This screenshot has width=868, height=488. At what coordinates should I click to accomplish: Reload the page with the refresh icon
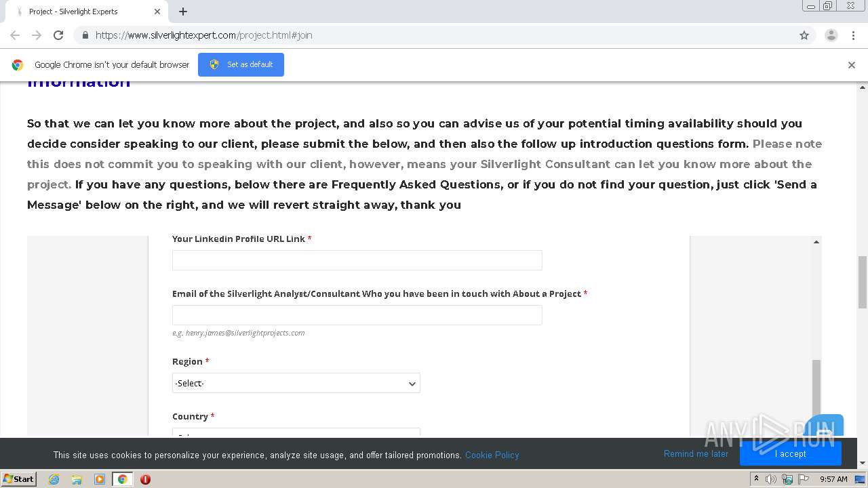(x=58, y=35)
